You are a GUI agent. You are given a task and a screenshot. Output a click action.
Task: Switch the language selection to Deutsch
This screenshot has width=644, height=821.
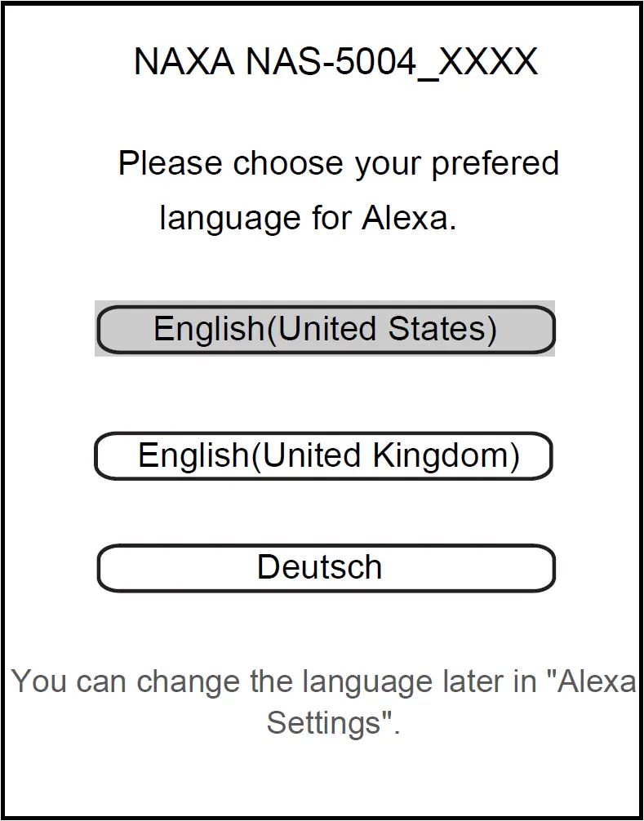click(326, 568)
